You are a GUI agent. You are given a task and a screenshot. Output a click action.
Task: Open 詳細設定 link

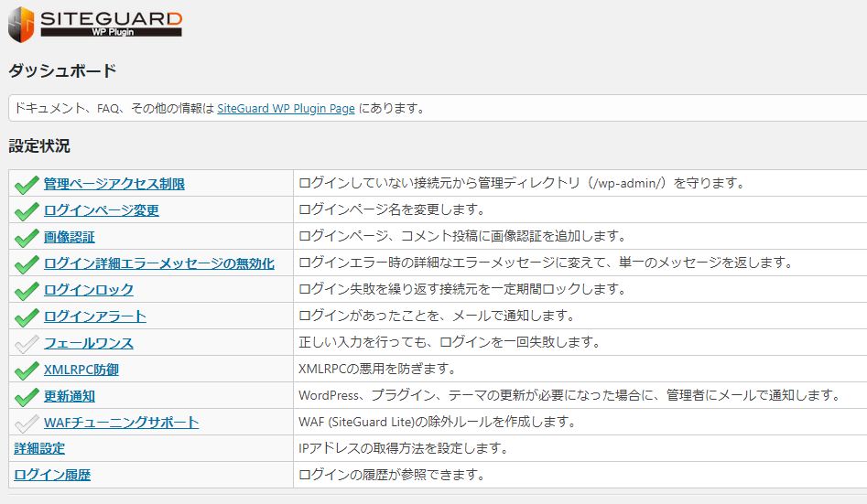[39, 448]
